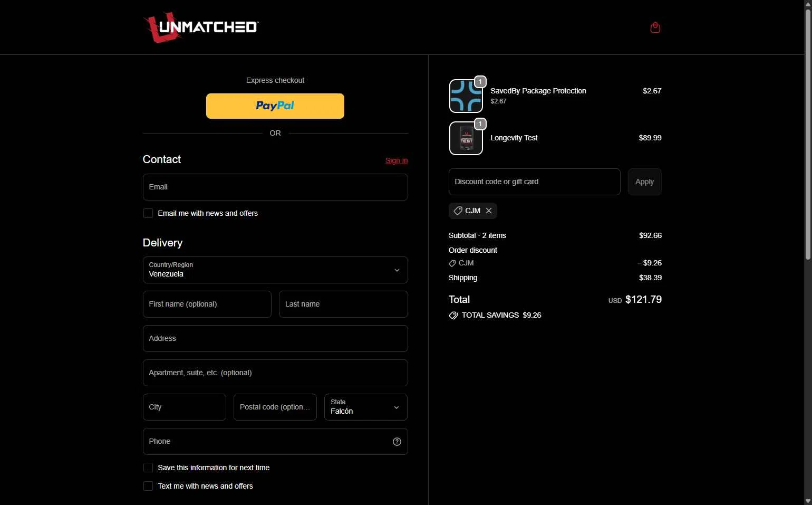This screenshot has height=505, width=812.
Task: Remove the CJM discount code tag
Action: click(x=489, y=211)
